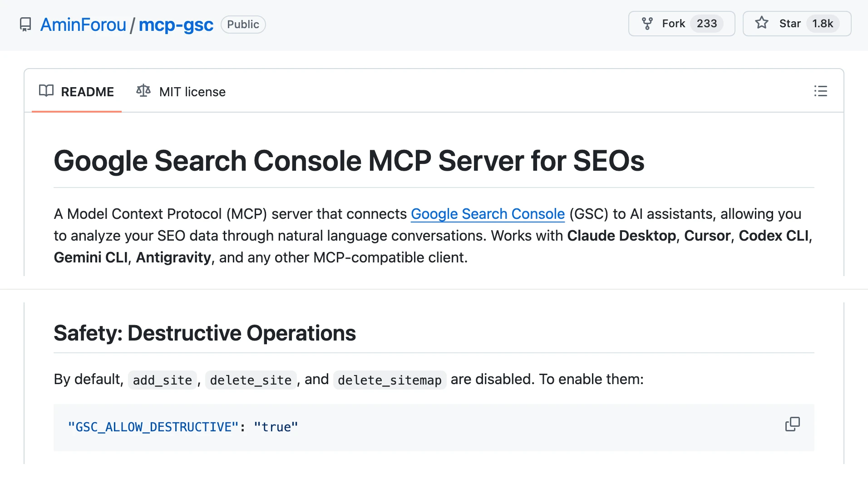
Task: Click the MIT license scale icon
Action: tap(143, 91)
